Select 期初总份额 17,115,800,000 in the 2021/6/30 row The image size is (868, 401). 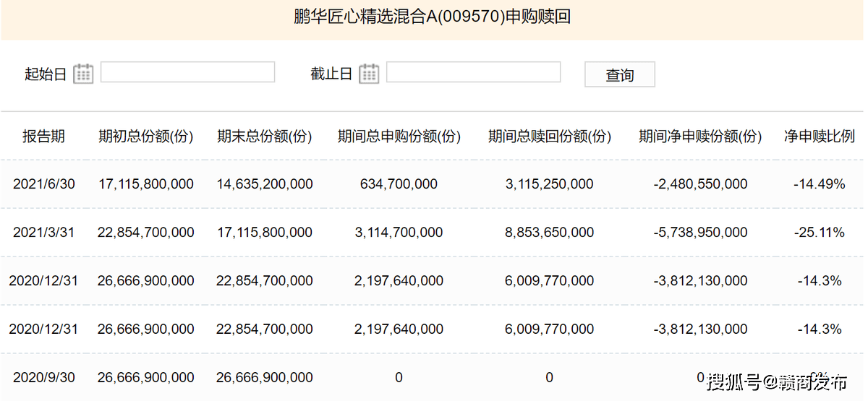click(146, 184)
